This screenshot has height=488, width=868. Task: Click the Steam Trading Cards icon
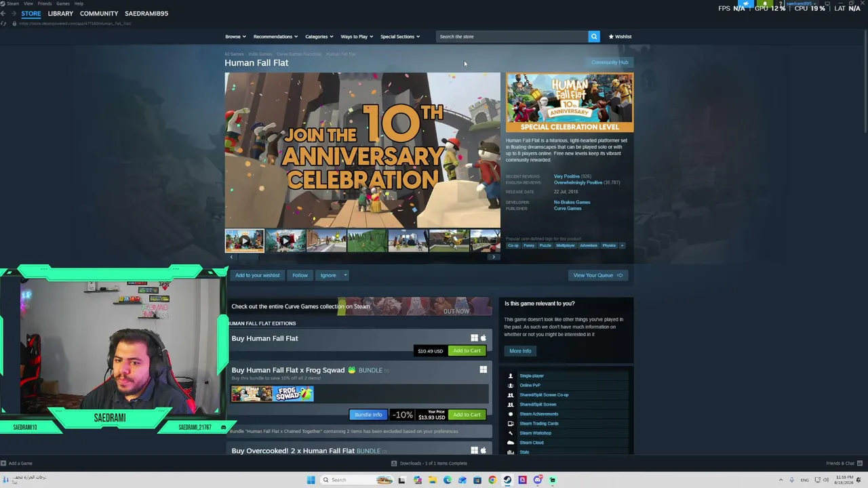pos(511,424)
